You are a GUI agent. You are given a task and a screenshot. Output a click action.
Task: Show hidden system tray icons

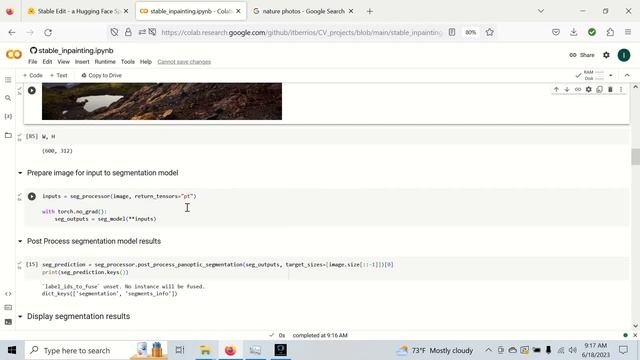tap(488, 350)
